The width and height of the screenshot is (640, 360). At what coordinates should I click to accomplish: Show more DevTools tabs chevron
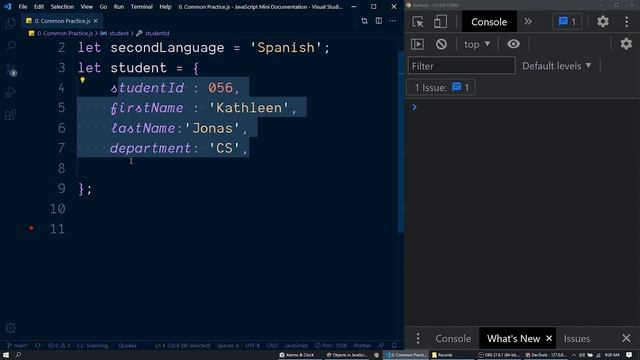click(528, 21)
